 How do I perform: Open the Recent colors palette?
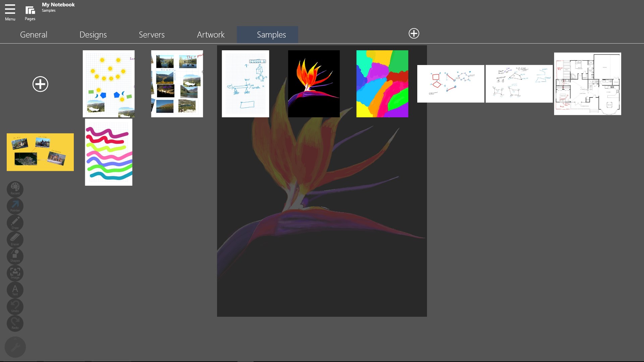click(15, 189)
